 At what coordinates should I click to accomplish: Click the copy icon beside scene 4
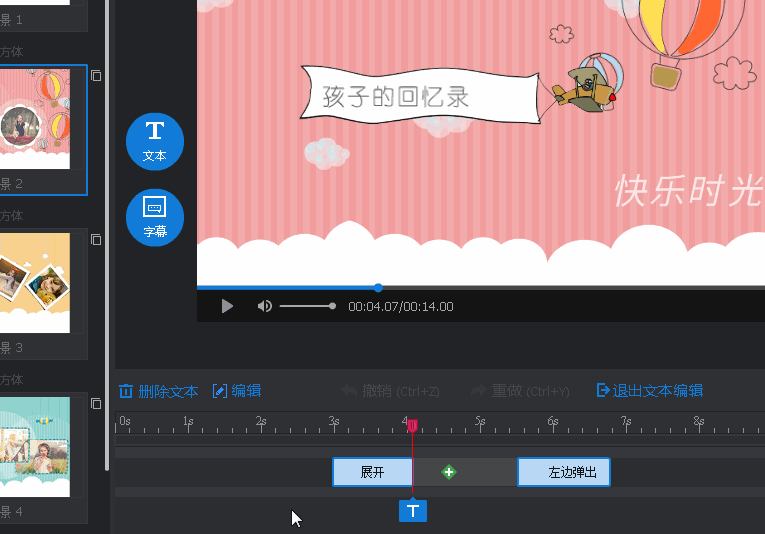click(96, 403)
